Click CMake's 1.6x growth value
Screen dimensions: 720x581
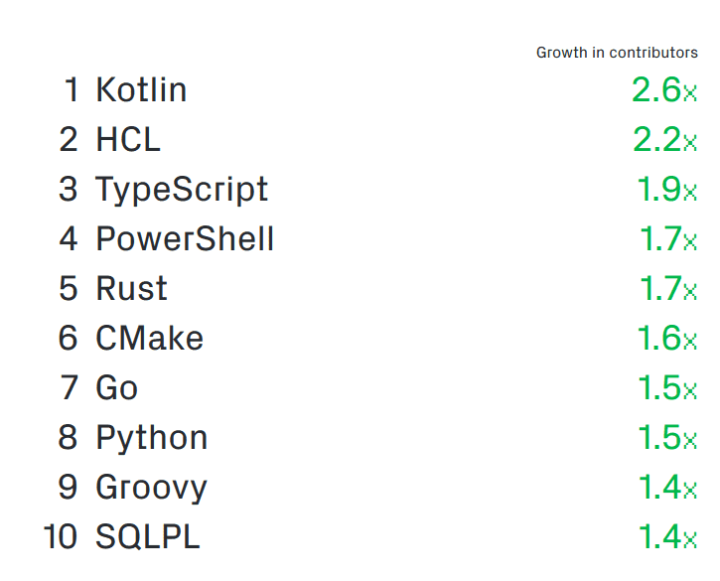pyautogui.click(x=667, y=338)
